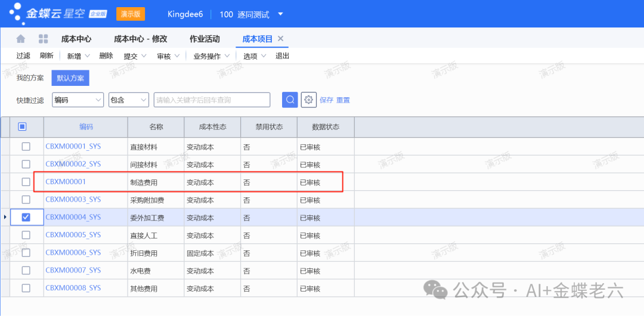Viewport: 644px width, 316px height.
Task: Check the row CBXM00001_SYS checkbox
Action: [26, 146]
